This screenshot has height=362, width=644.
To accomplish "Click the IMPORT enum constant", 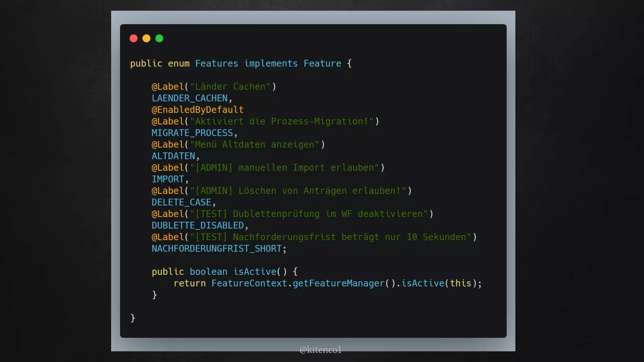I will [168, 179].
